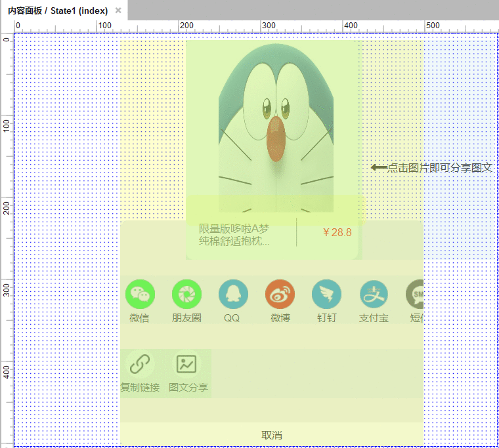Close the State1 (index) tab
The image size is (499, 448).
(x=118, y=10)
